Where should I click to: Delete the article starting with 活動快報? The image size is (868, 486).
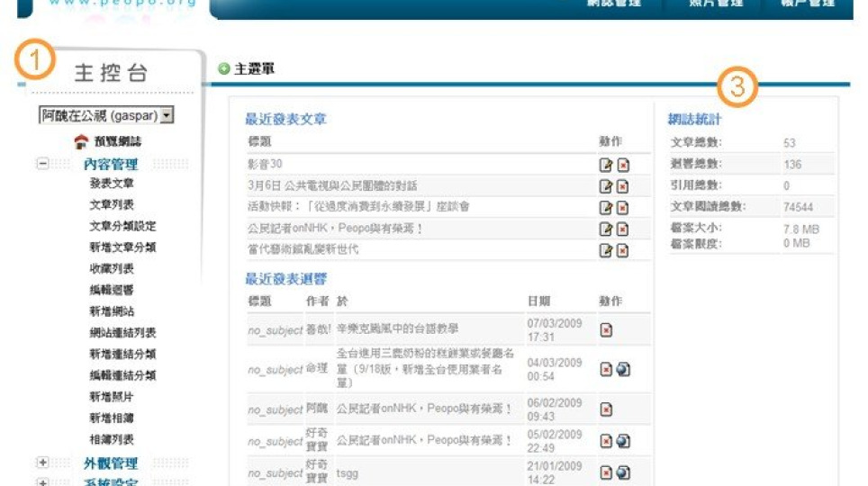pos(622,208)
